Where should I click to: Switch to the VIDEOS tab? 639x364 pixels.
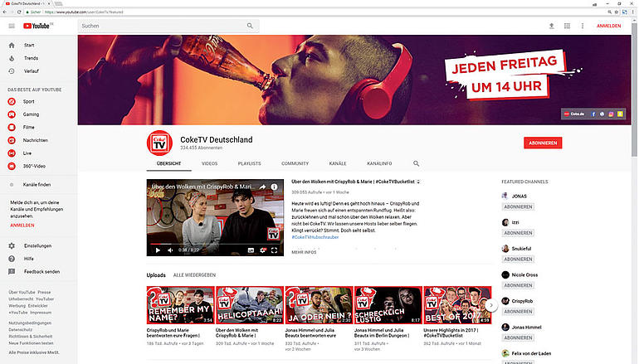pyautogui.click(x=209, y=163)
